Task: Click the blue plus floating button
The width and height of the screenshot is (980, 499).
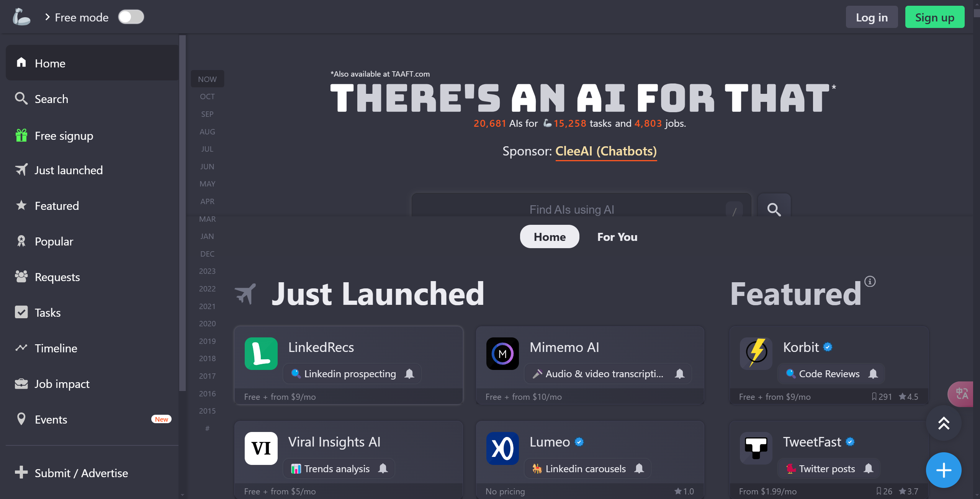Action: click(x=944, y=470)
